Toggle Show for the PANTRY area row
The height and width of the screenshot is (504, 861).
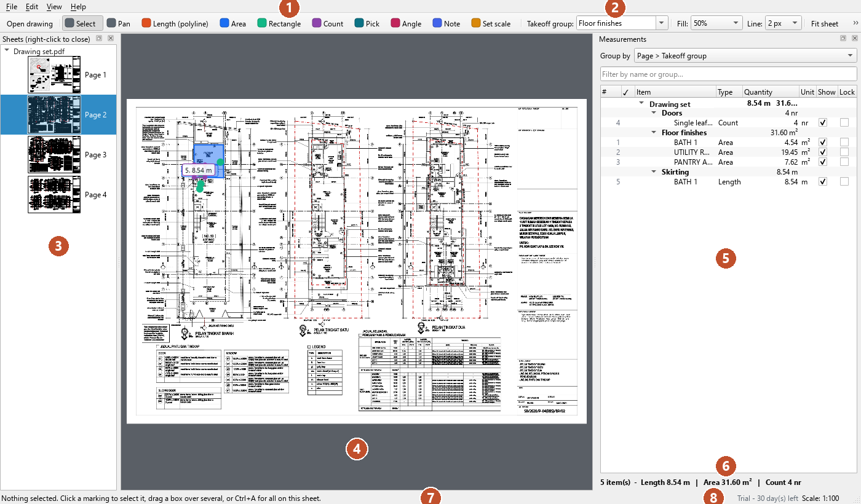tap(823, 162)
